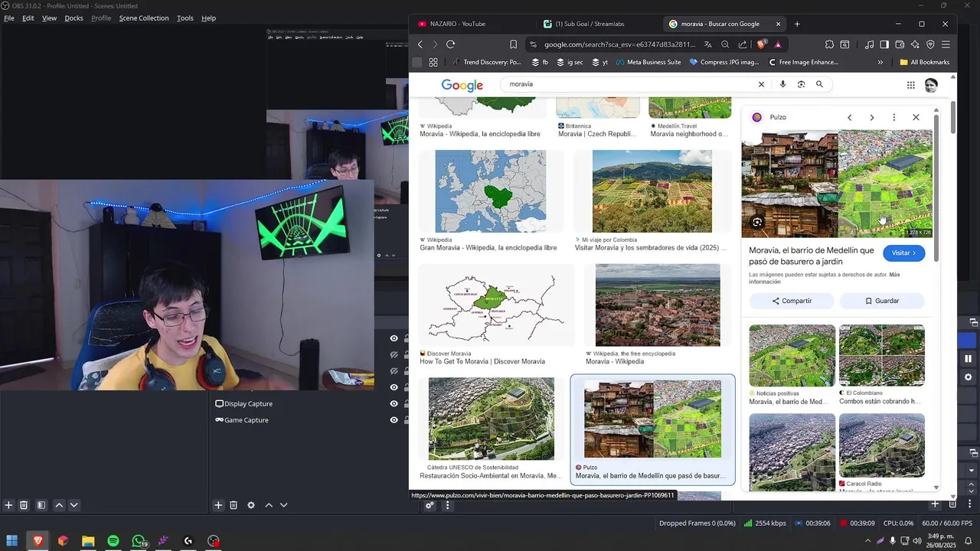Image resolution: width=980 pixels, height=551 pixels.
Task: Expand hidden system tray icons chevron
Action: pos(867,541)
